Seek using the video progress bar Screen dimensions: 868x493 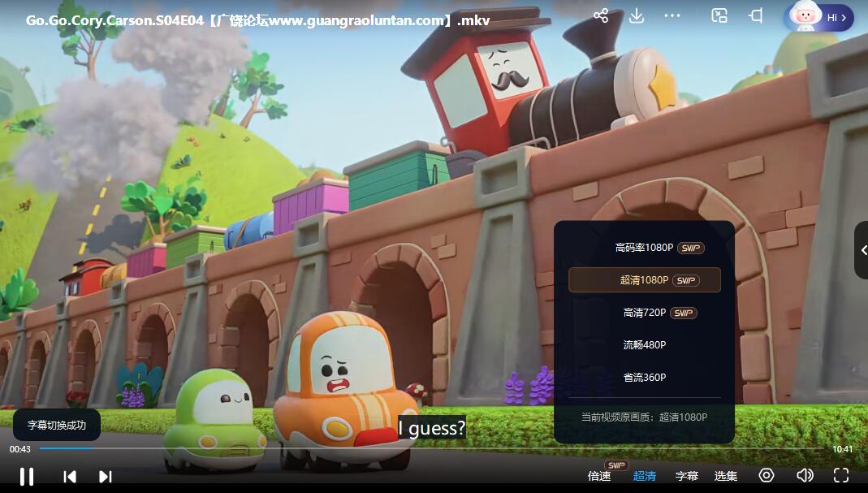tap(431, 448)
